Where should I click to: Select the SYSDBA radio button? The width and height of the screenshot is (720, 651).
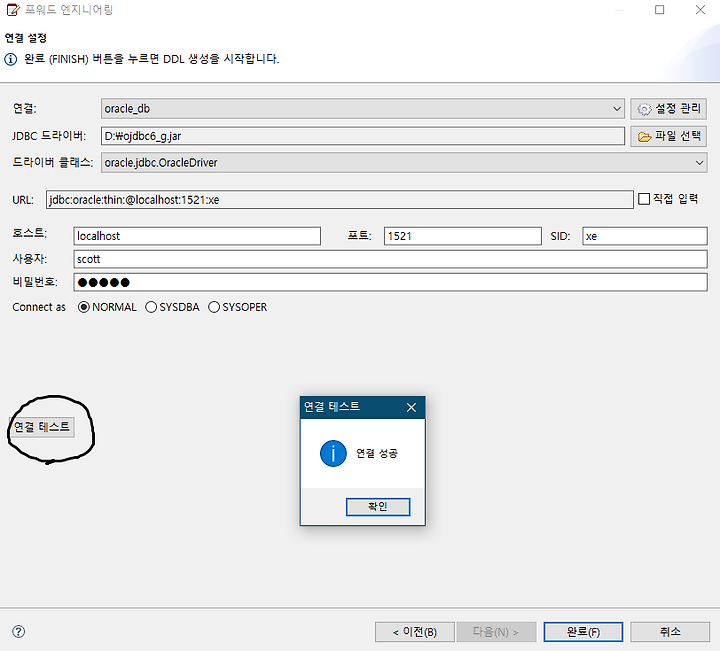pos(151,307)
